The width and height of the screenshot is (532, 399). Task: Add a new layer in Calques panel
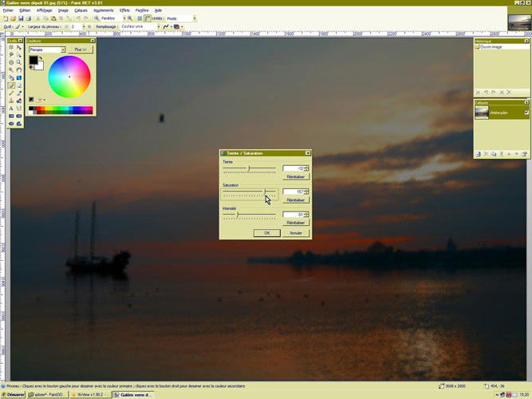[479, 154]
